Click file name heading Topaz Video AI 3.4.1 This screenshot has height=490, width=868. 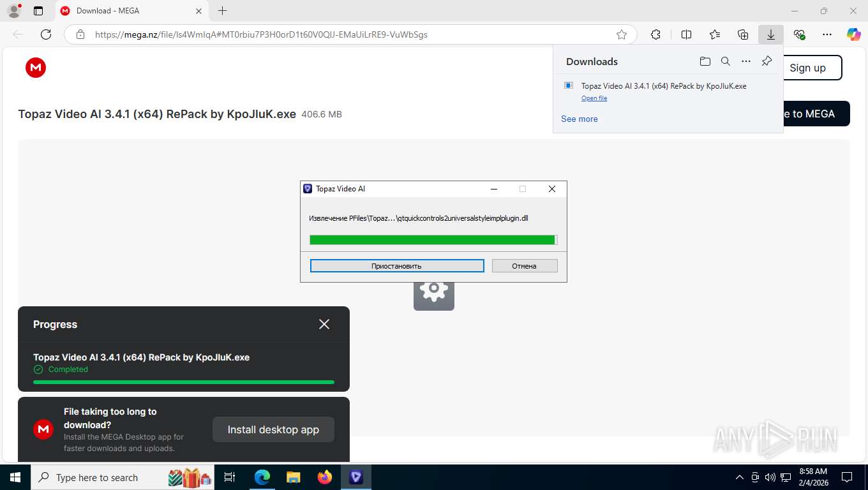pyautogui.click(x=157, y=114)
